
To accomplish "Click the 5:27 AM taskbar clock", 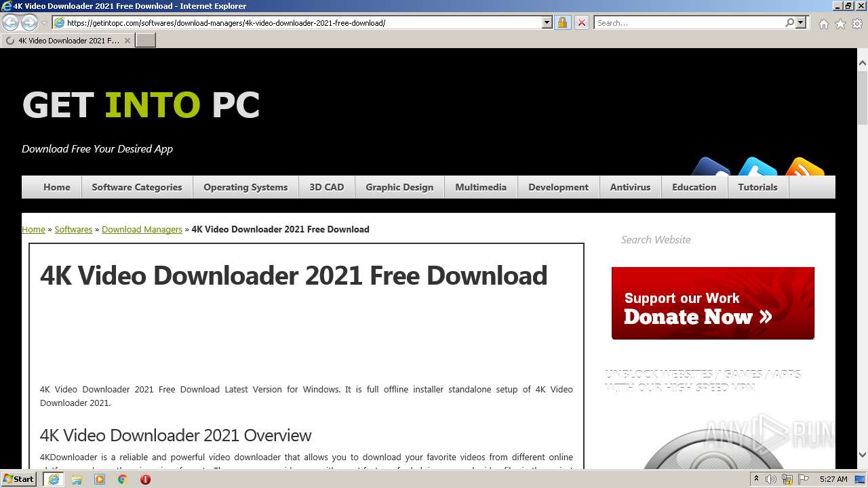I will 833,479.
